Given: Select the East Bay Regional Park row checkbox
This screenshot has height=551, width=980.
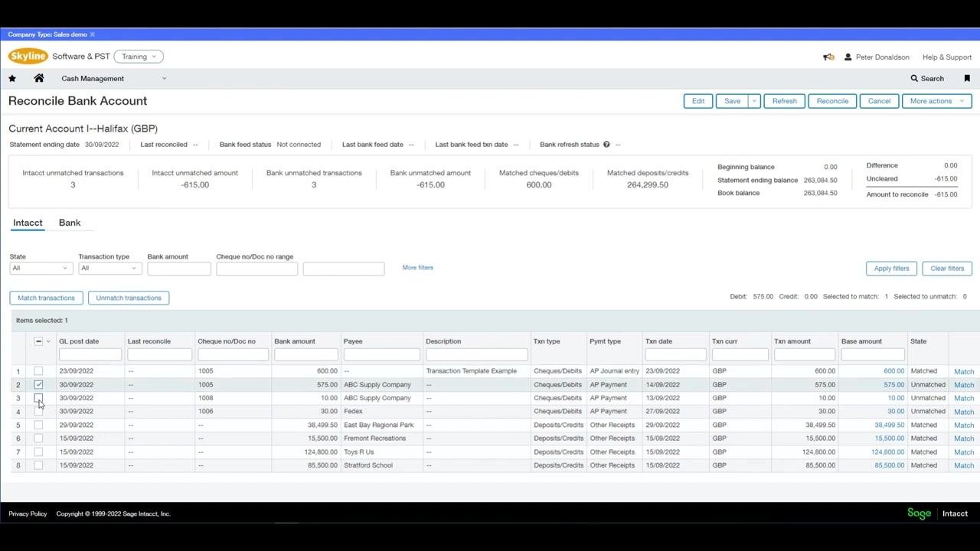Looking at the screenshot, I should click(x=38, y=425).
